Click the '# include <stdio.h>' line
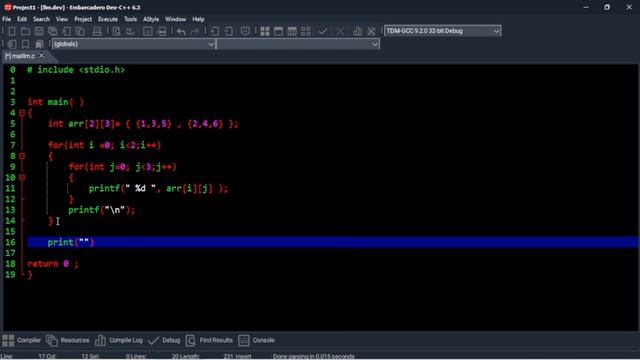This screenshot has width=640, height=360. point(76,70)
